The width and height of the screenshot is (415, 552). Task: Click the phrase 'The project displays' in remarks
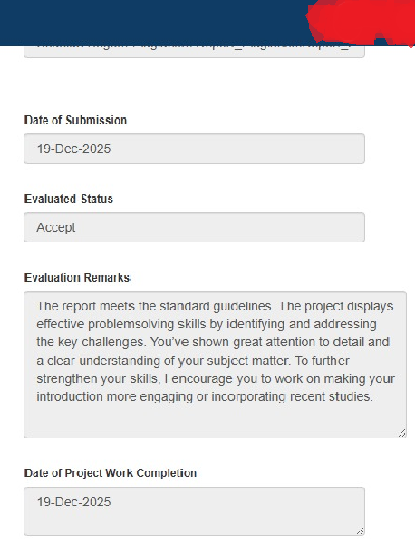[337, 306]
